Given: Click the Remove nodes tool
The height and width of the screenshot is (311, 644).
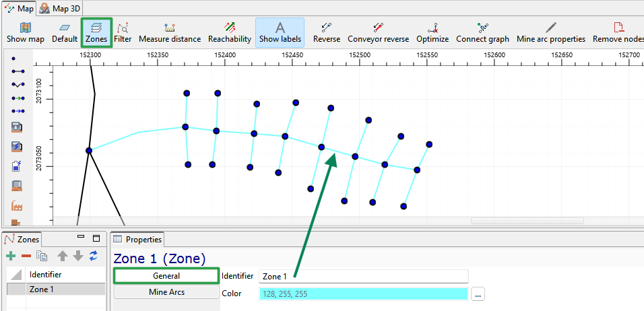Looking at the screenshot, I should coord(618,33).
